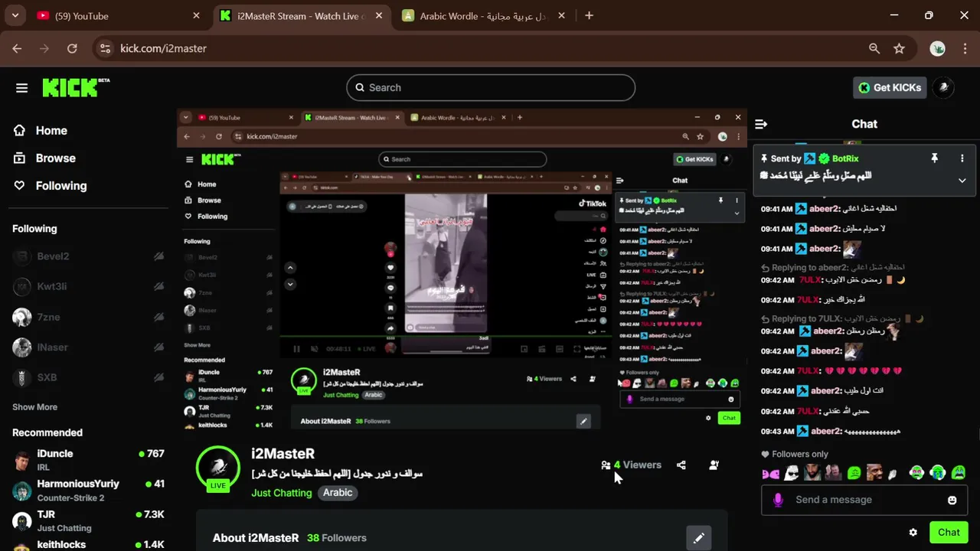Switch to the YouTube browser tab
Image resolution: width=980 pixels, height=551 pixels.
pos(118,15)
